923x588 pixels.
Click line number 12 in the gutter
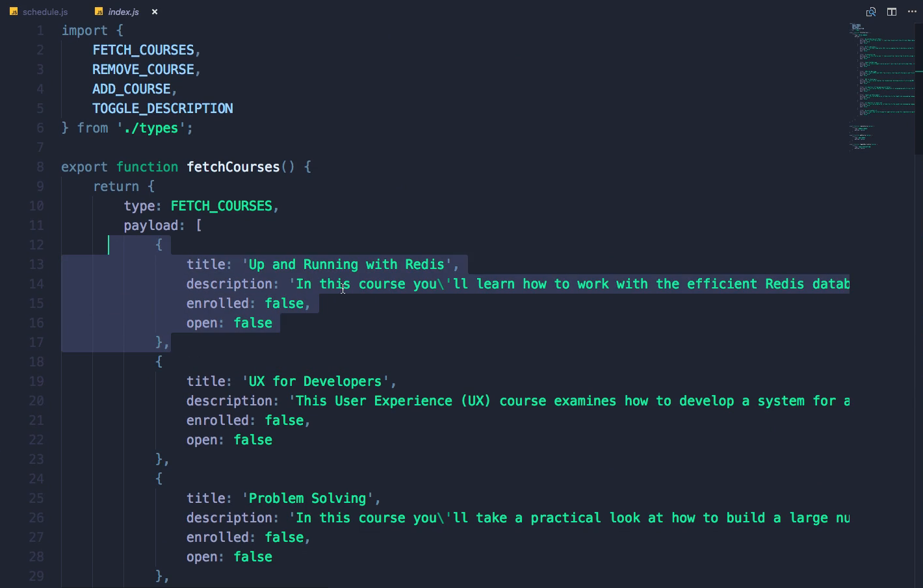(x=36, y=245)
